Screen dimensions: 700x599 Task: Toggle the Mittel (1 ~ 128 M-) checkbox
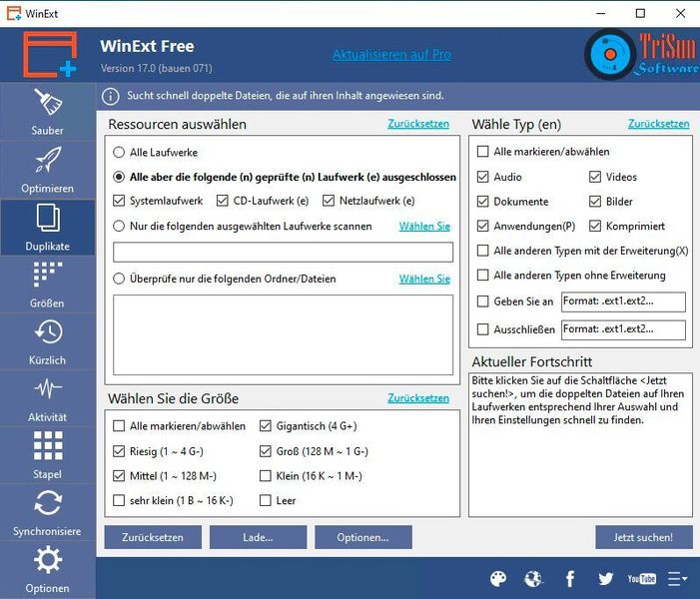click(x=119, y=476)
